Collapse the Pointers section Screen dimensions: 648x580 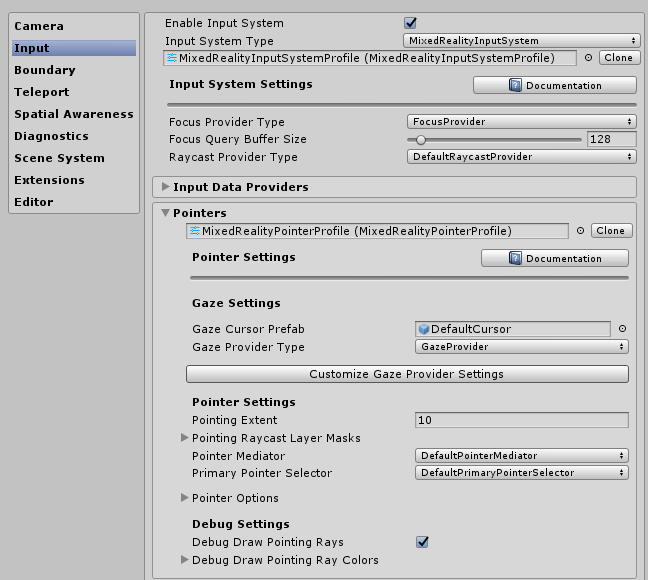165,212
